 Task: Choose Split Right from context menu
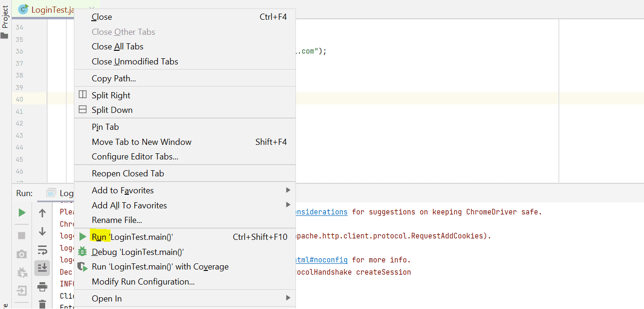pyautogui.click(x=111, y=95)
